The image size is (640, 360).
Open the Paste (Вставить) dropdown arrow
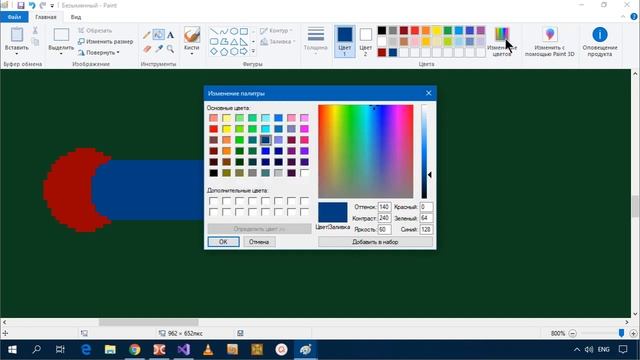(x=17, y=54)
